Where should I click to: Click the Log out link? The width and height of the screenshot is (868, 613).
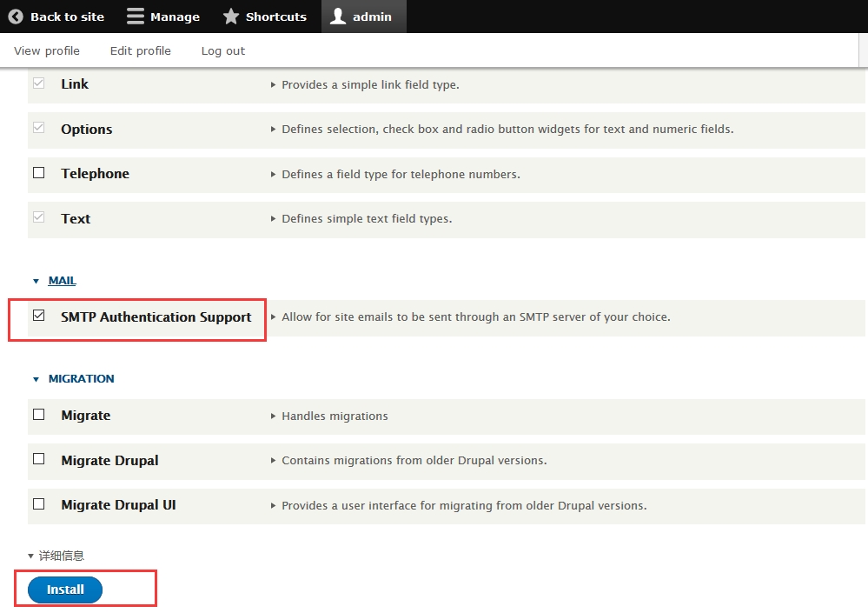click(x=223, y=50)
